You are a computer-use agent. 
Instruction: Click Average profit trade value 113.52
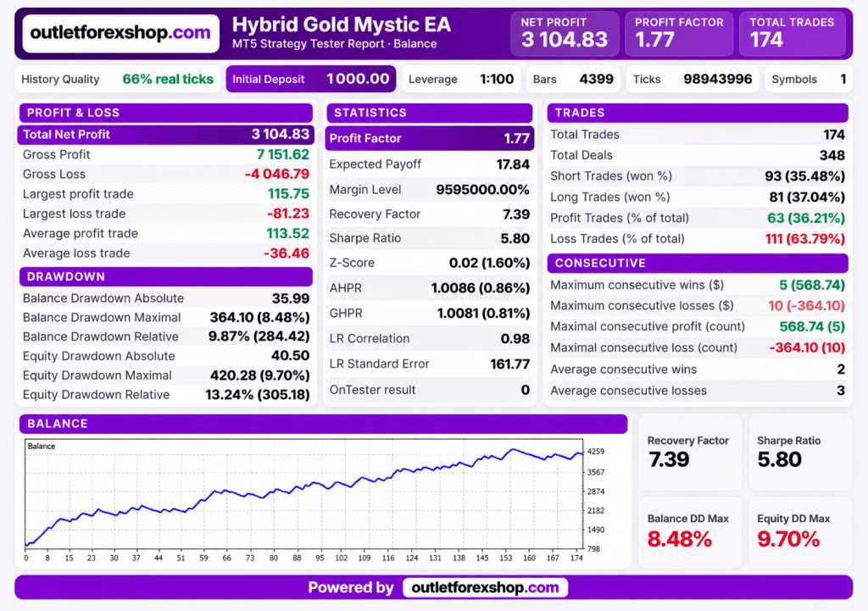point(288,234)
